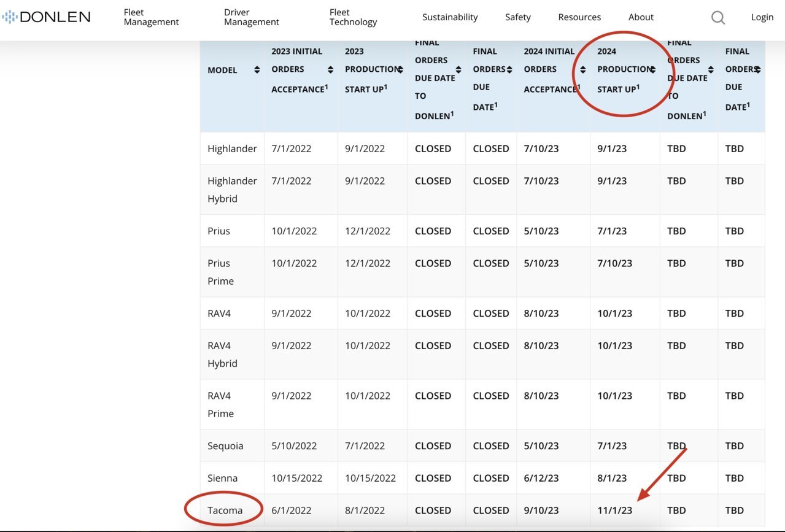Click Highlander row's 7/10/23 date
Image resolution: width=785 pixels, height=532 pixels.
(x=541, y=148)
